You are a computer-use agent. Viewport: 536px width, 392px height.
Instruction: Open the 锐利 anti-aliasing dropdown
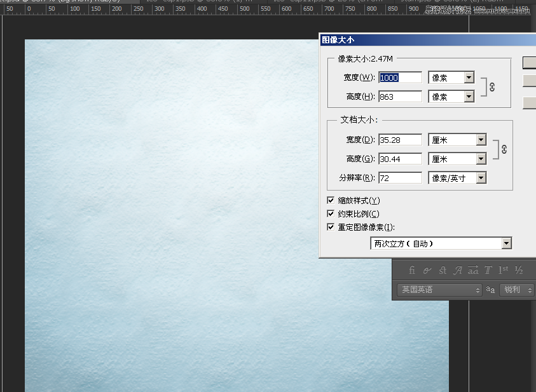tap(517, 290)
